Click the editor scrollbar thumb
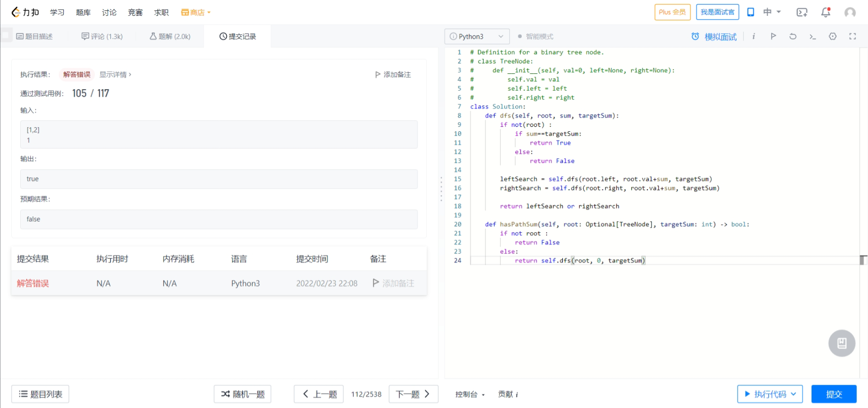 [x=863, y=259]
